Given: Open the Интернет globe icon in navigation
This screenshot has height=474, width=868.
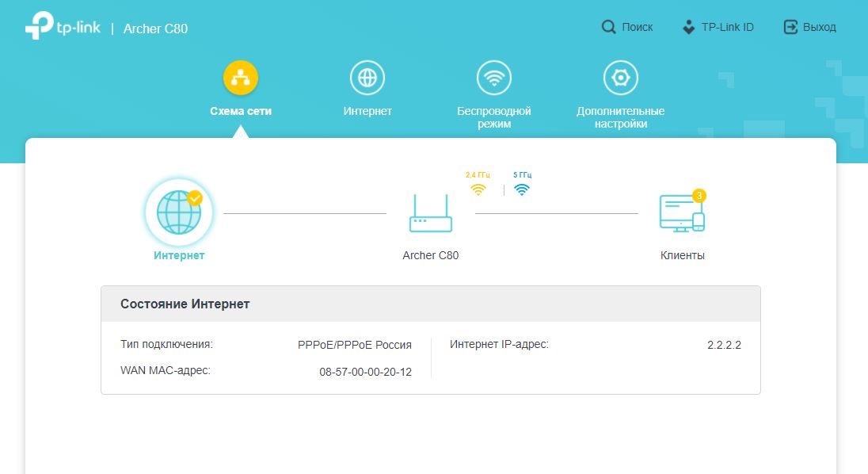Looking at the screenshot, I should click(367, 78).
